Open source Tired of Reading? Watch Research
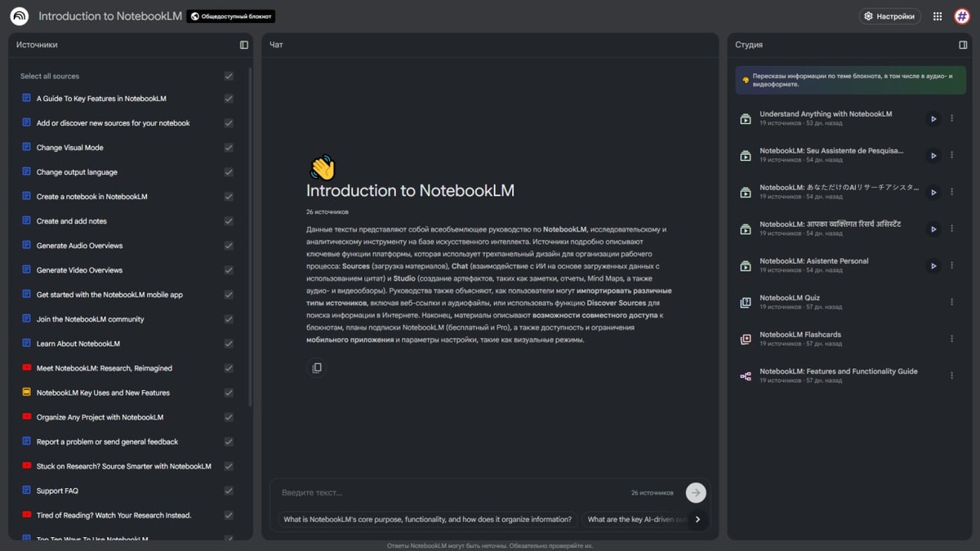The width and height of the screenshot is (980, 551). [x=114, y=515]
